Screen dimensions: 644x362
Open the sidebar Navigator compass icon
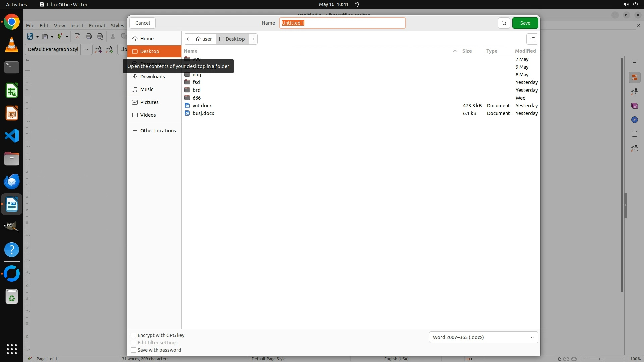[634, 120]
